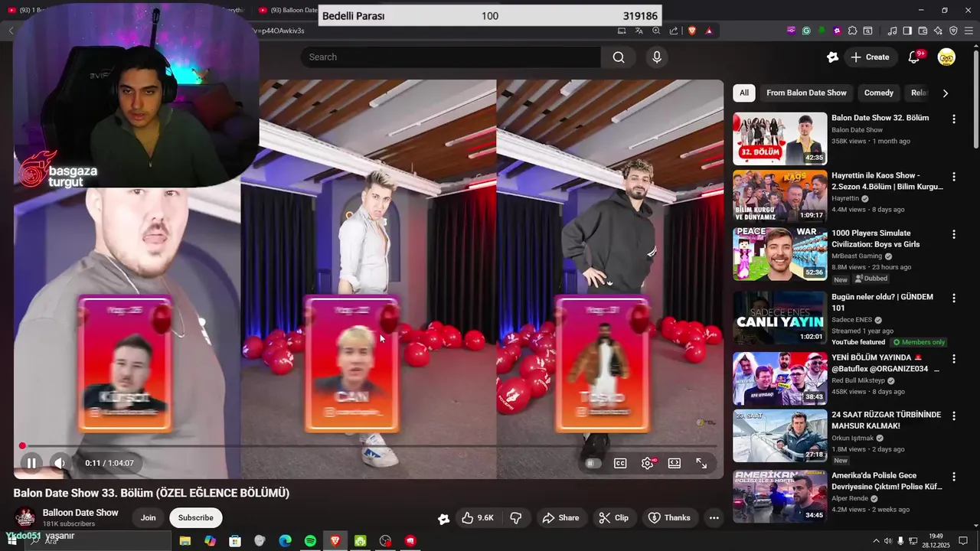This screenshot has height=551, width=980.
Task: Focus the YouTube search field
Action: 450,57
